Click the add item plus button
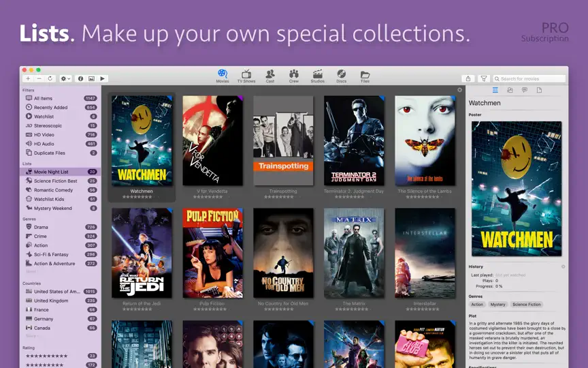 click(x=28, y=78)
